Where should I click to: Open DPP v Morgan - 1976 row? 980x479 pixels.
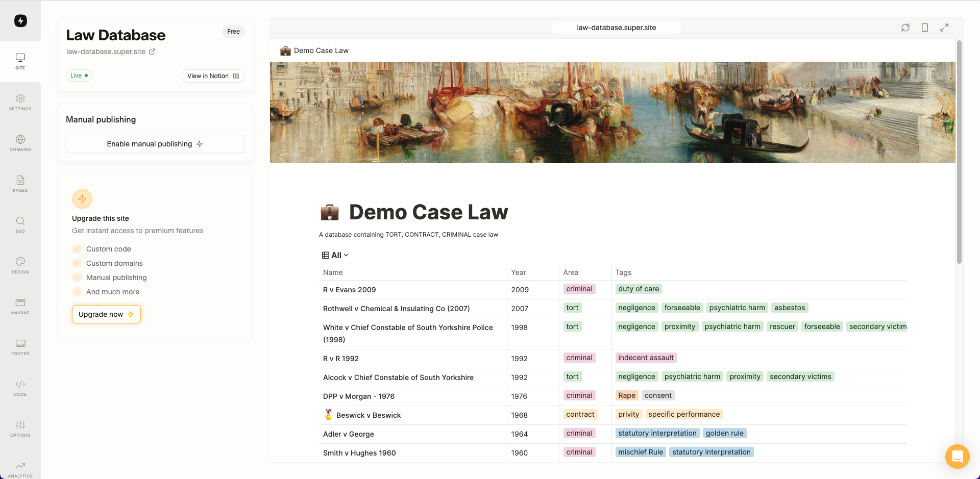359,396
